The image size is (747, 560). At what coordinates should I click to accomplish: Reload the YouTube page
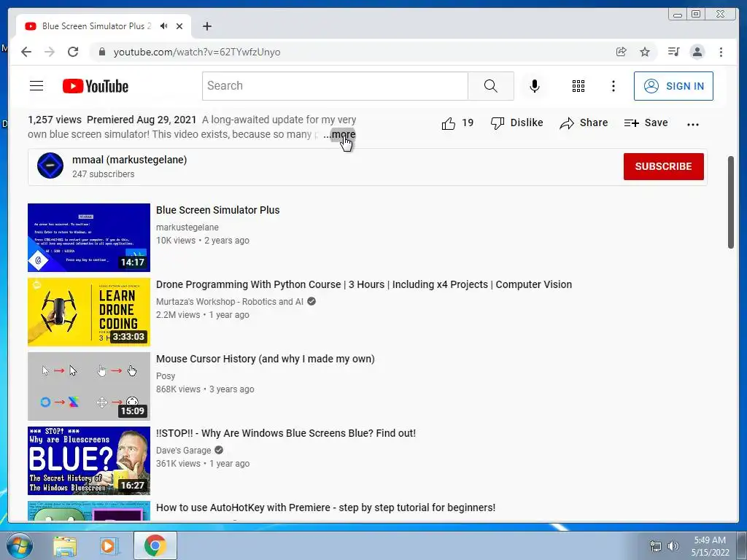coord(73,52)
